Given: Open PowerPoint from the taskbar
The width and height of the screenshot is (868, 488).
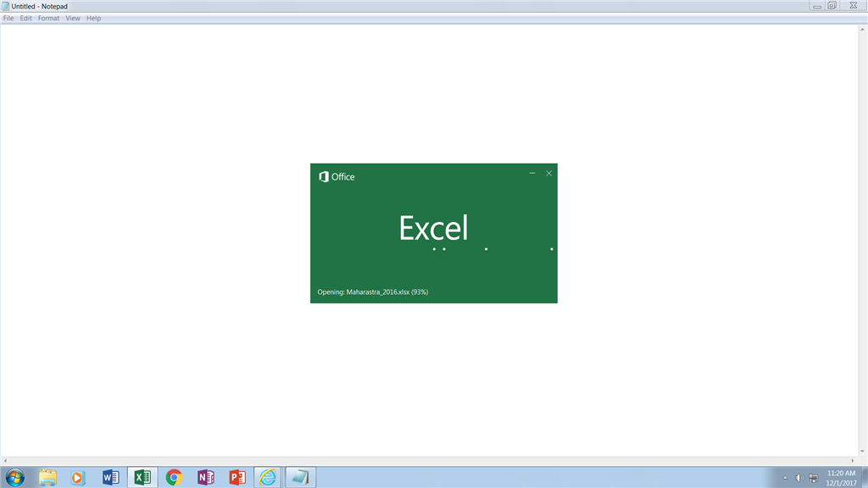Looking at the screenshot, I should tap(237, 477).
